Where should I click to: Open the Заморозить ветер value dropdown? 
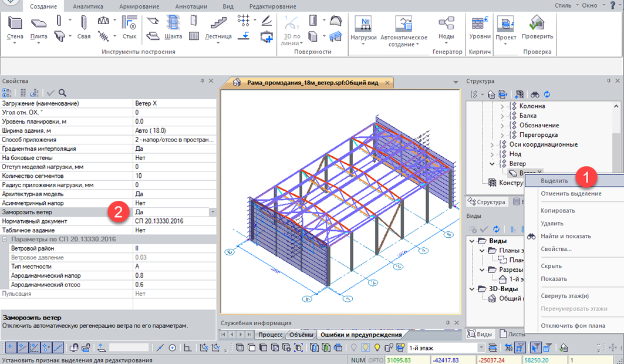coord(213,212)
